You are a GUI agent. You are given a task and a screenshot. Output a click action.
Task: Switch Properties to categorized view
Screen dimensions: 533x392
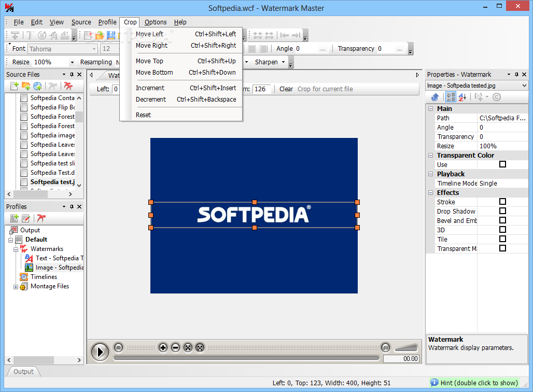tap(451, 97)
